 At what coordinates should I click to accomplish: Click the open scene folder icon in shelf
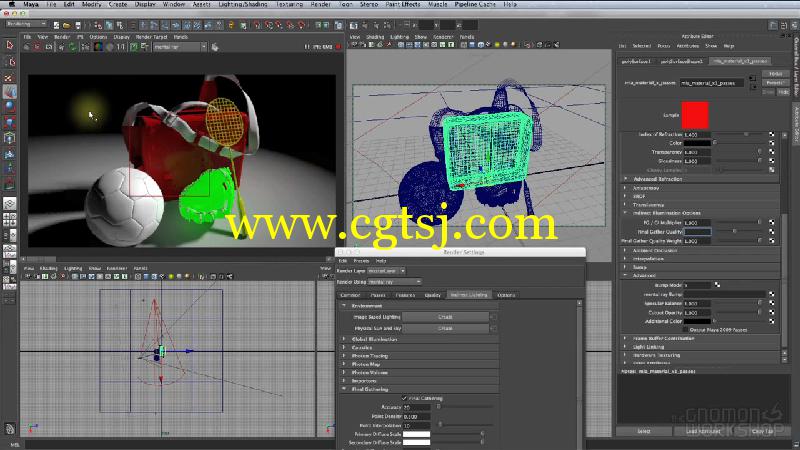point(66,25)
